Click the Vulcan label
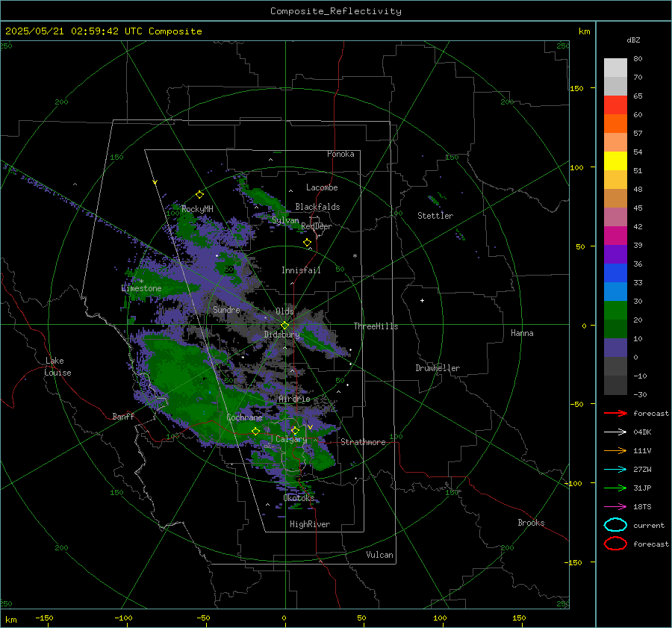The height and width of the screenshot is (628, 672). coord(380,555)
